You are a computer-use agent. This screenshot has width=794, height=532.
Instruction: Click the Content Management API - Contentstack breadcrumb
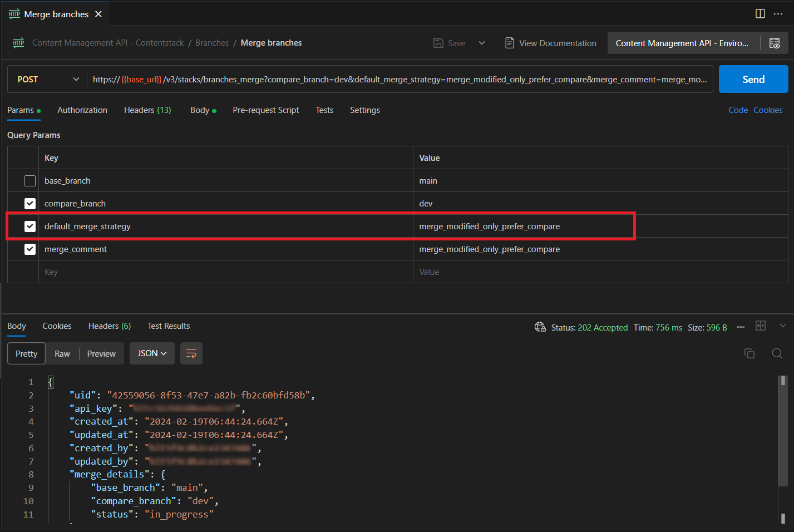[x=108, y=43]
